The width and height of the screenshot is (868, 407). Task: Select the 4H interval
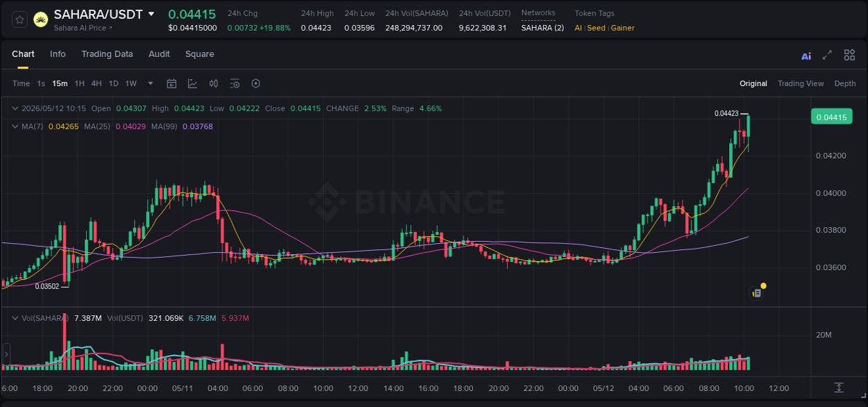pos(97,83)
